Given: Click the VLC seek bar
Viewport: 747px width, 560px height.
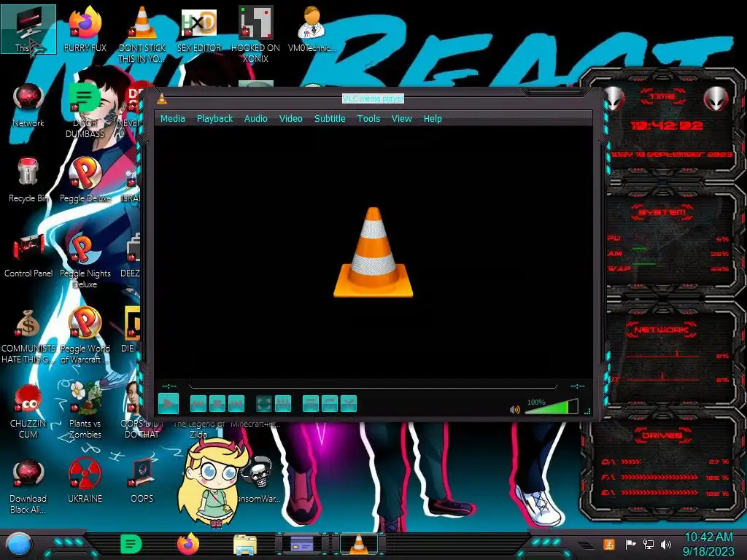Looking at the screenshot, I should 373,386.
